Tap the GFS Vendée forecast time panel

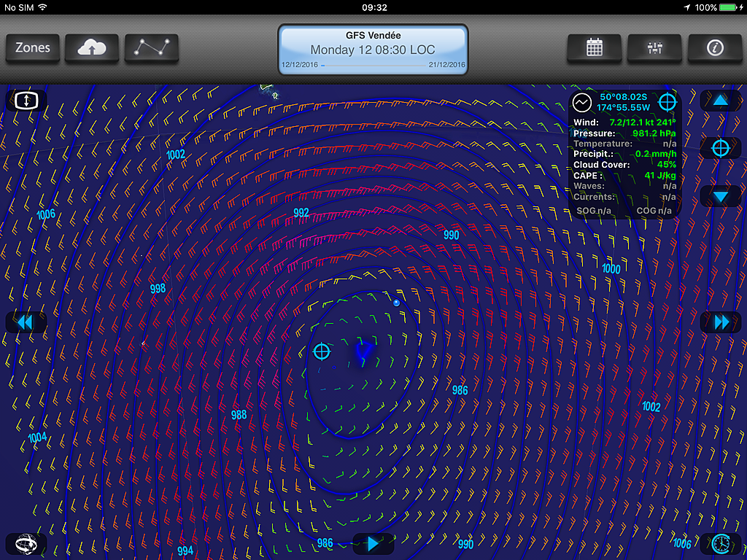point(373,50)
